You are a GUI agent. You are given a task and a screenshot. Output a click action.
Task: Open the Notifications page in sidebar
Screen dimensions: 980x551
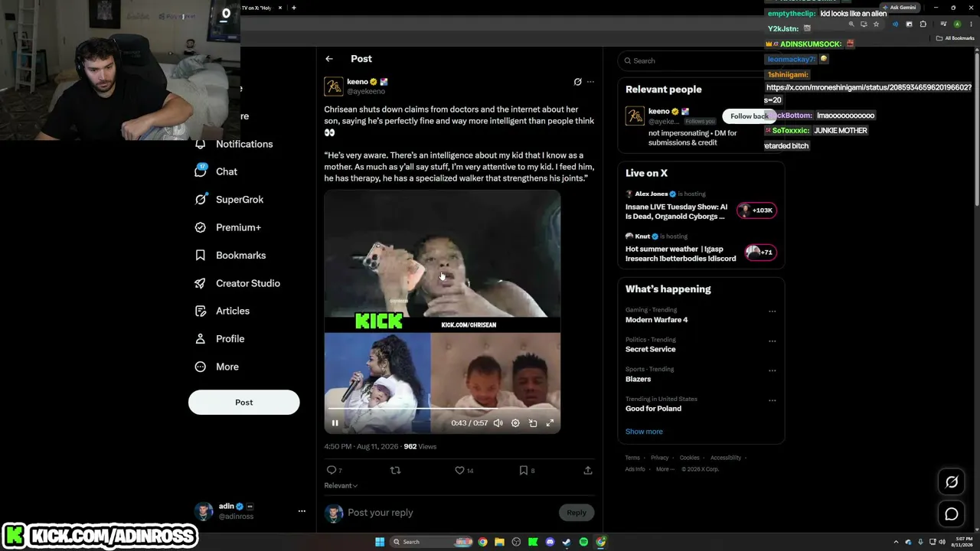(234, 144)
